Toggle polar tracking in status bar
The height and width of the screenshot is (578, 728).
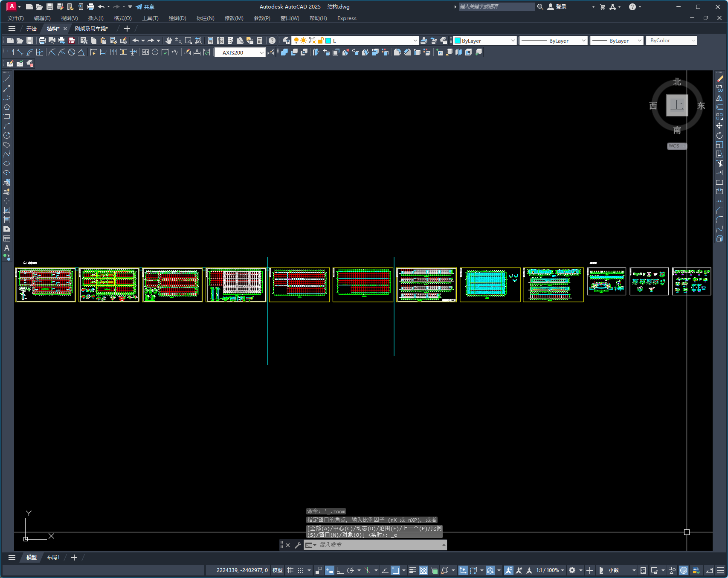point(351,570)
